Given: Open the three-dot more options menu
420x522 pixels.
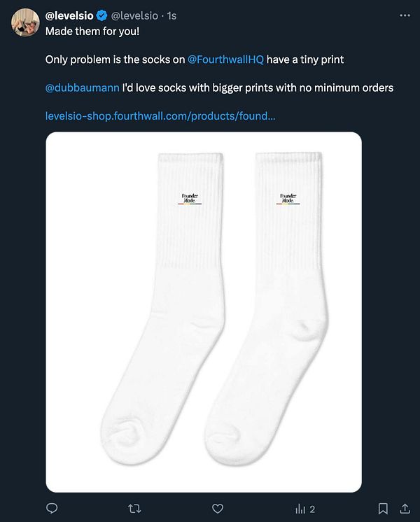Looking at the screenshot, I should click(x=405, y=15).
